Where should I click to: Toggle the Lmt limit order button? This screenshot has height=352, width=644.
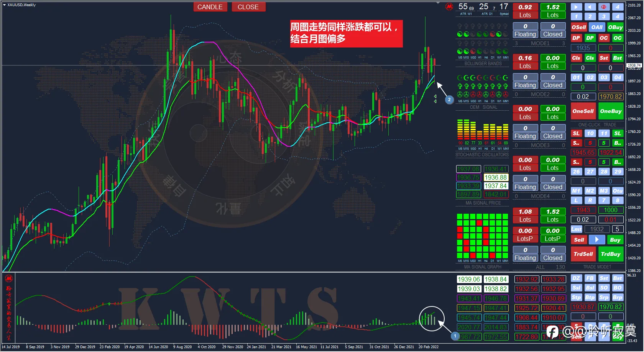pos(576,229)
